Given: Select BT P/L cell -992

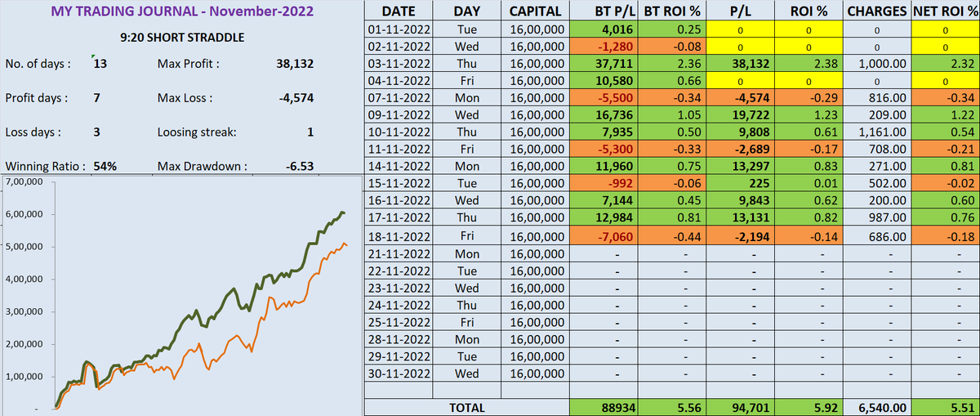Looking at the screenshot, I should coord(605,183).
